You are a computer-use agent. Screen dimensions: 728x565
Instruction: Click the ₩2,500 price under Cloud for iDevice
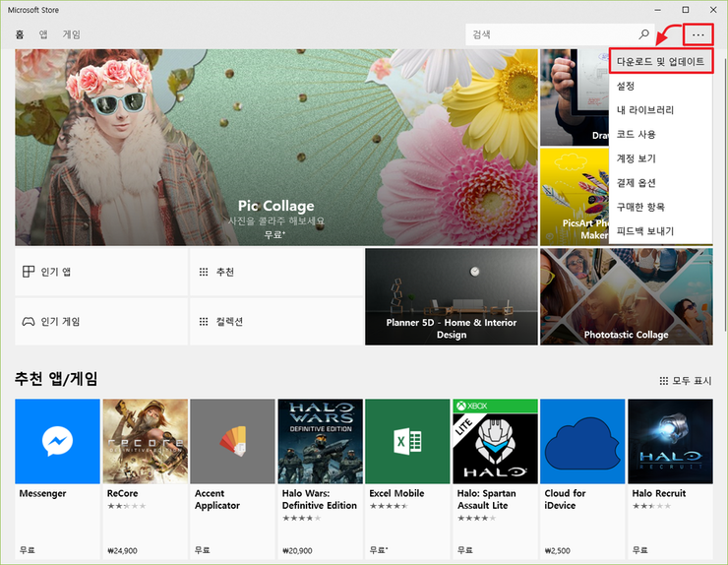coord(557,550)
